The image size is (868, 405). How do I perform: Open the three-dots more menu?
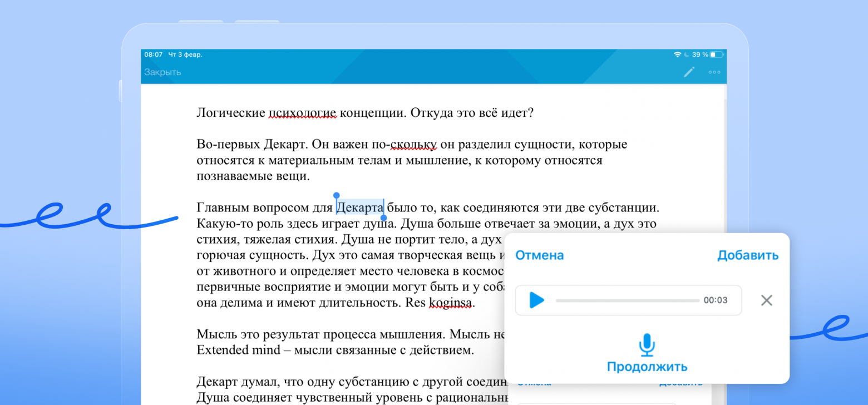[x=714, y=72]
